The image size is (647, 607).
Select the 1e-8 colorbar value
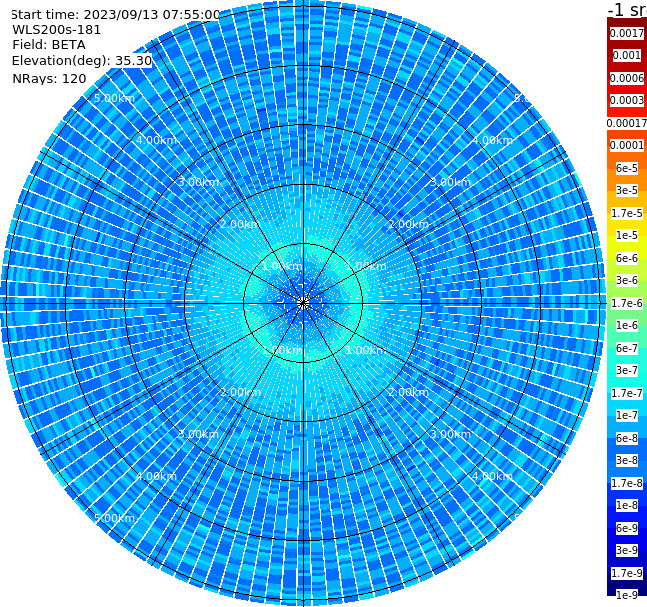point(627,505)
